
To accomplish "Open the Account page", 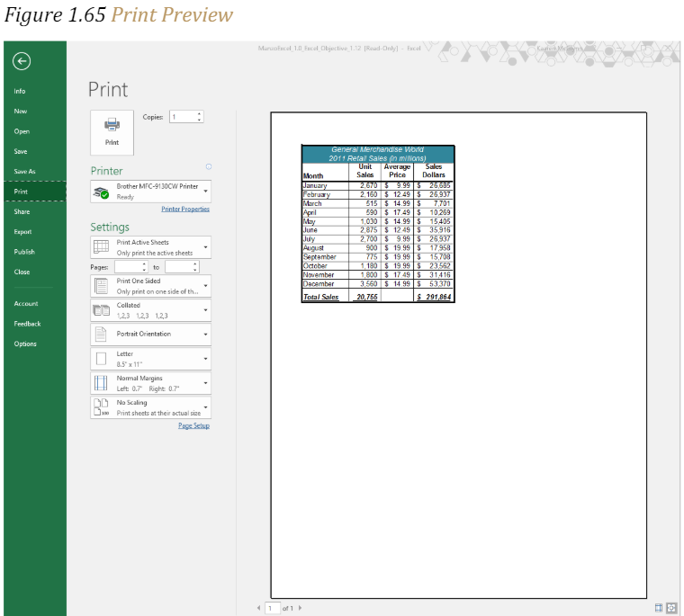I will pyautogui.click(x=26, y=303).
